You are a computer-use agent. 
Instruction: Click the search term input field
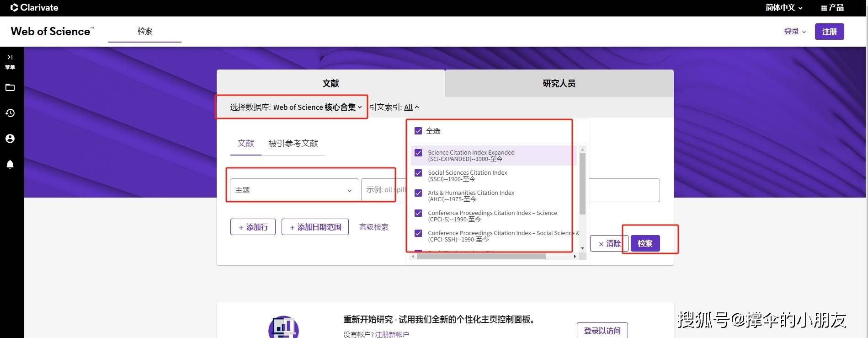[x=510, y=190]
